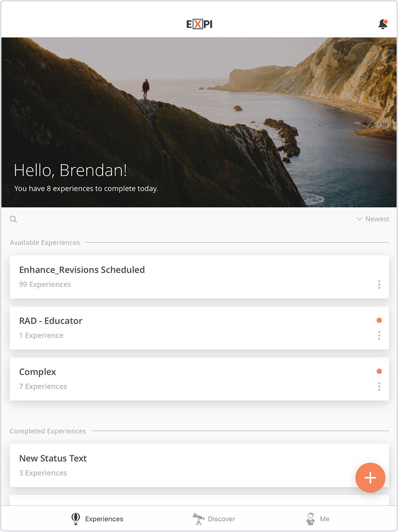Click the chevron next to Newest

[x=359, y=219]
